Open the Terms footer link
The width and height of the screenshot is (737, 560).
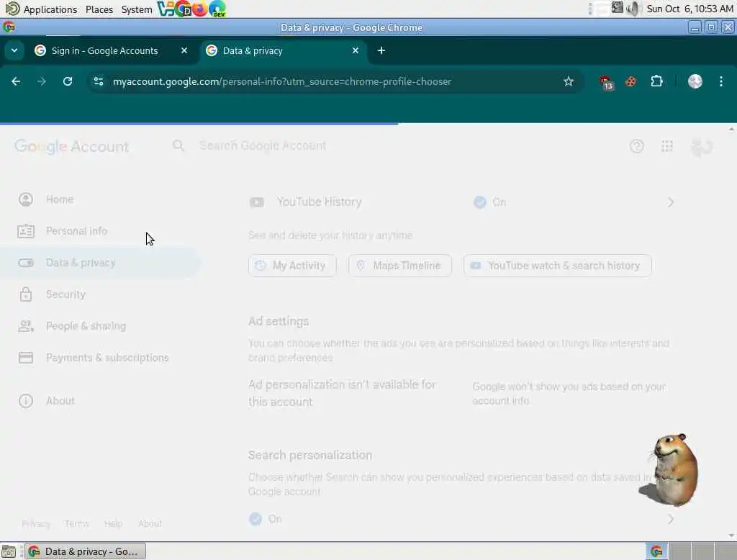click(76, 524)
